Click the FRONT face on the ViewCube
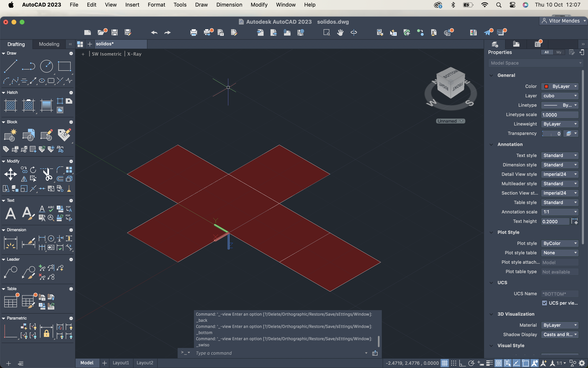Image resolution: width=588 pixels, height=368 pixels. (x=458, y=87)
